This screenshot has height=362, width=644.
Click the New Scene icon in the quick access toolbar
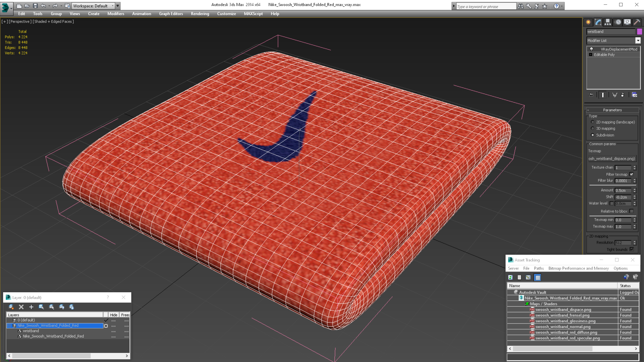19,6
